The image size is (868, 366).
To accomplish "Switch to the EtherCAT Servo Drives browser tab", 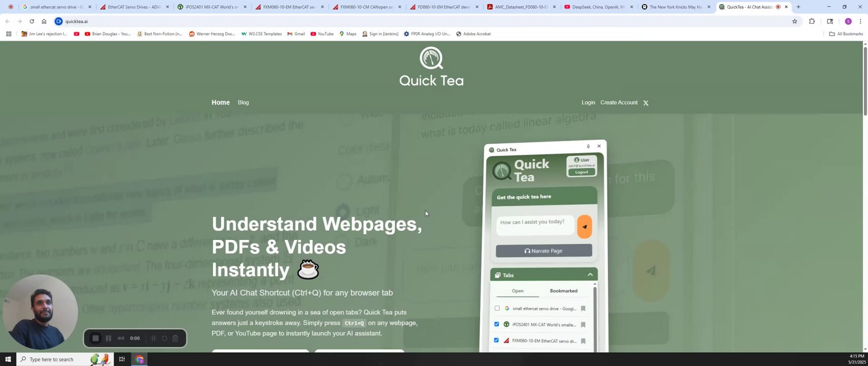I will point(134,7).
